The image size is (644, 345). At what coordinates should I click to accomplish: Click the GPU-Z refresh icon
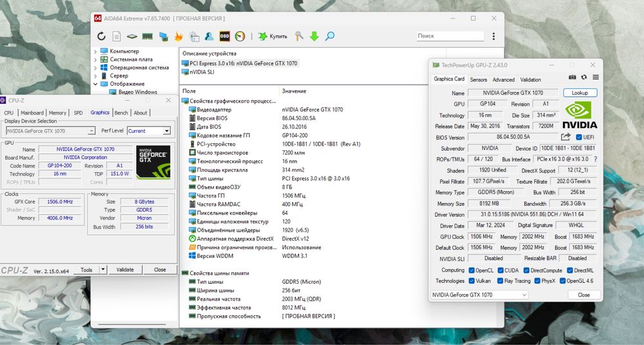(583, 77)
